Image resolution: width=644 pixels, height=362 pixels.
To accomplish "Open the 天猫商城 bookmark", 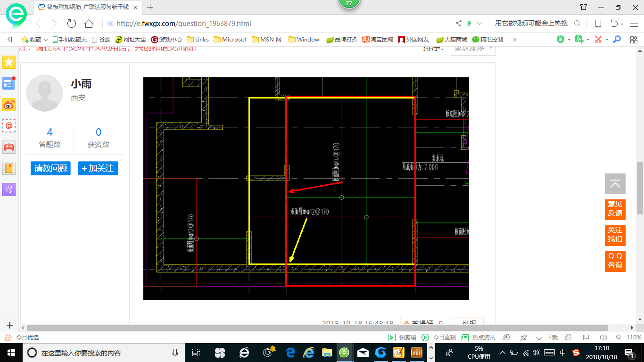I will click(452, 40).
